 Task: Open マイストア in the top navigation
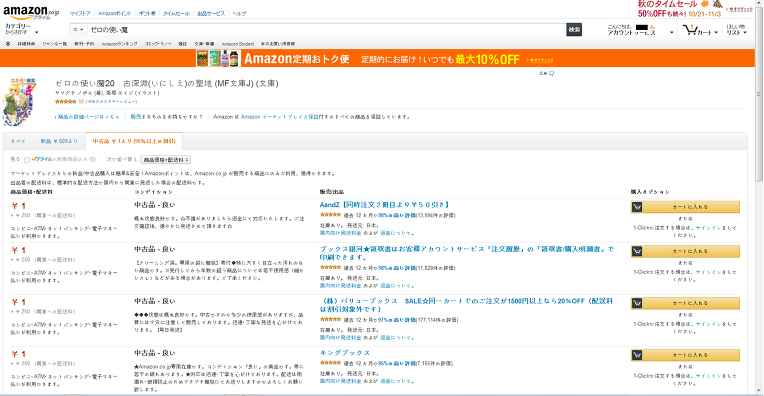click(x=80, y=14)
